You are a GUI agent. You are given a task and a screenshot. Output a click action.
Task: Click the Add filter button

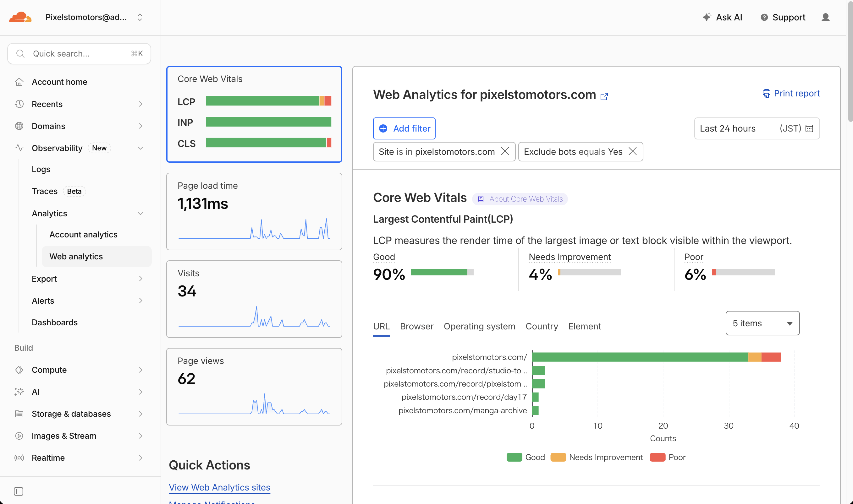[x=404, y=128]
